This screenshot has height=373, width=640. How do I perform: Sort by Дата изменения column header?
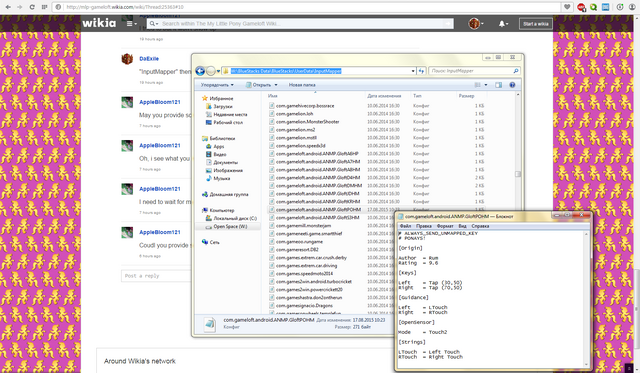pos(384,96)
